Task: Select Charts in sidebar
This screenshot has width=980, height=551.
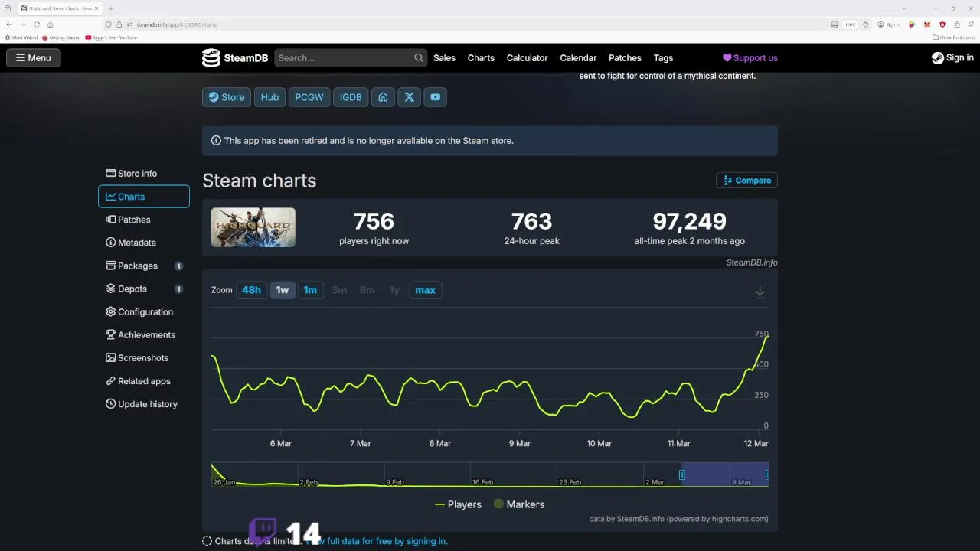Action: pyautogui.click(x=144, y=197)
